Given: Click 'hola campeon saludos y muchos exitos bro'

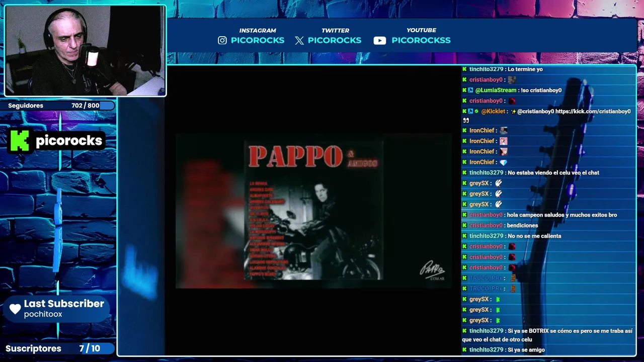Looking at the screenshot, I should coord(562,215).
